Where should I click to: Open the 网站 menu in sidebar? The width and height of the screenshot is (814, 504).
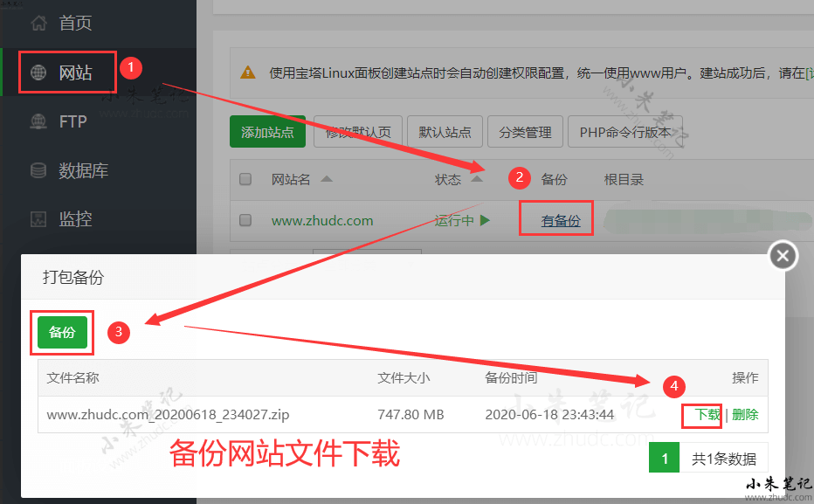(x=75, y=72)
